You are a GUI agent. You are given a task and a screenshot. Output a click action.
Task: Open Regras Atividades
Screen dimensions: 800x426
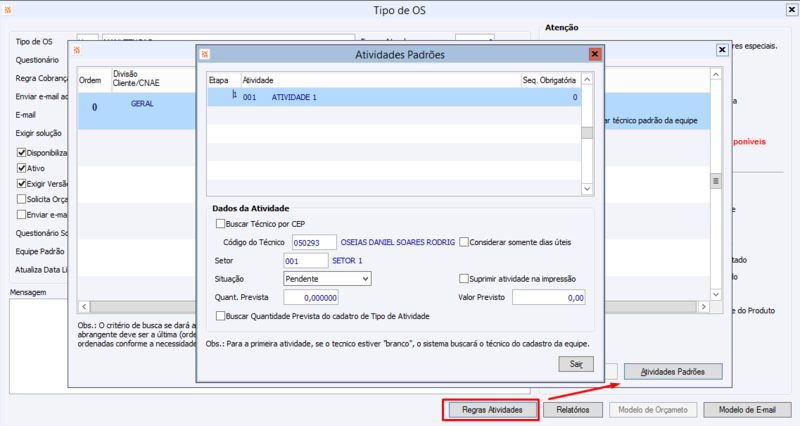point(492,410)
